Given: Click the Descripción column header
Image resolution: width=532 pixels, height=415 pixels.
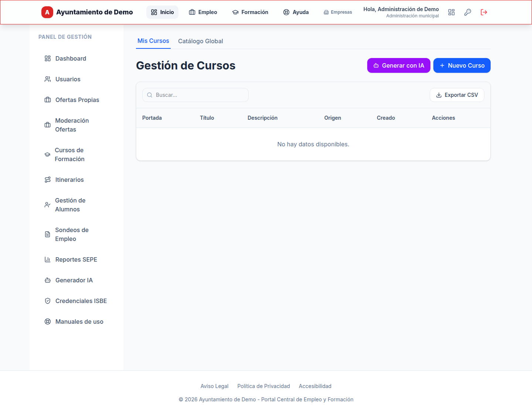Looking at the screenshot, I should 262,118.
